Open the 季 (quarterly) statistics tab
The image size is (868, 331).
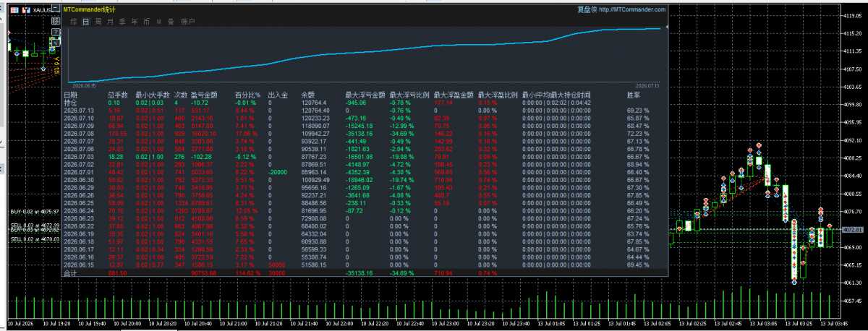coord(122,22)
